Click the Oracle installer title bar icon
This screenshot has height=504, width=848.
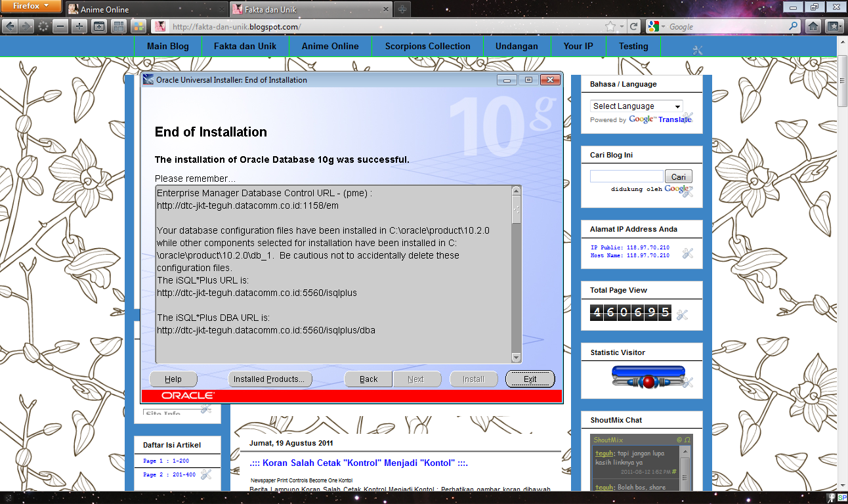pos(148,79)
